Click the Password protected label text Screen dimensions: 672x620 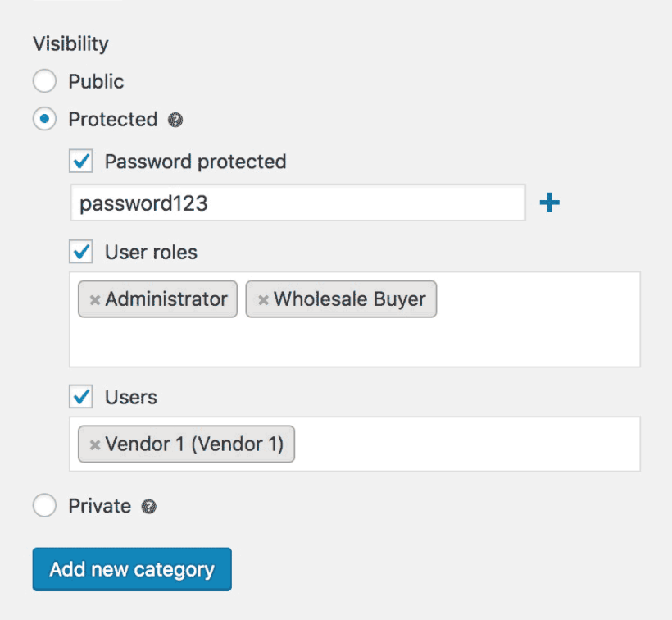tap(195, 162)
